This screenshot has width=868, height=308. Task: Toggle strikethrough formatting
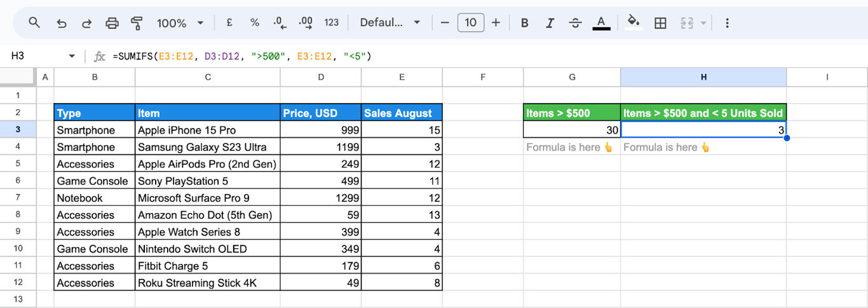coord(576,23)
